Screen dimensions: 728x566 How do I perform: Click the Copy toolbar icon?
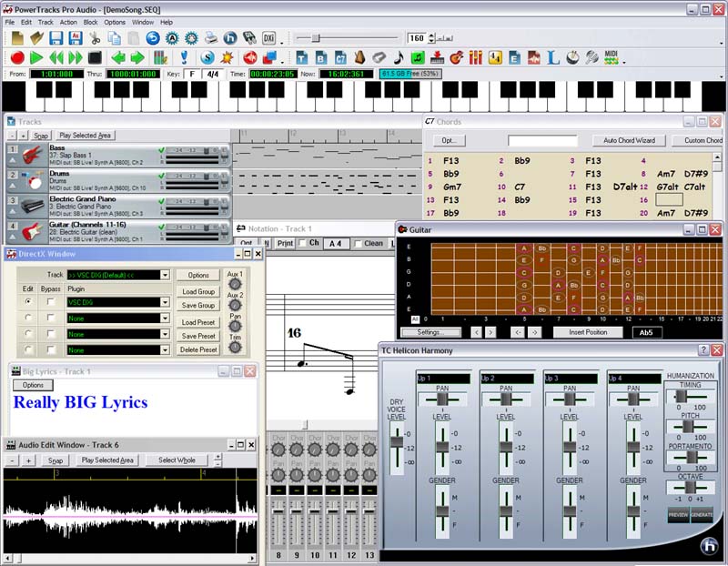click(115, 38)
